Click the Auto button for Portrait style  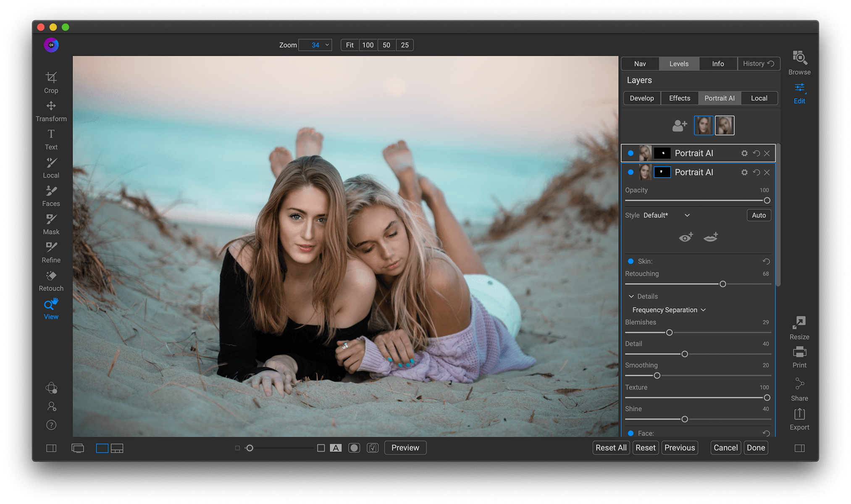759,215
